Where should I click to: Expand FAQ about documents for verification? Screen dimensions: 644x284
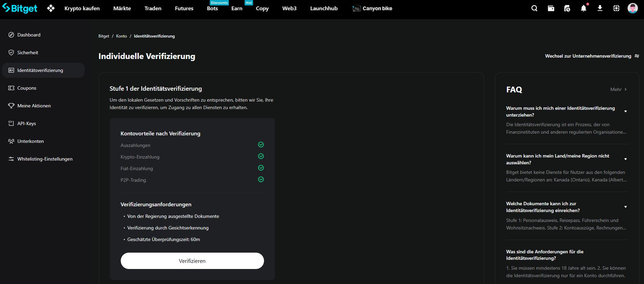coord(625,207)
